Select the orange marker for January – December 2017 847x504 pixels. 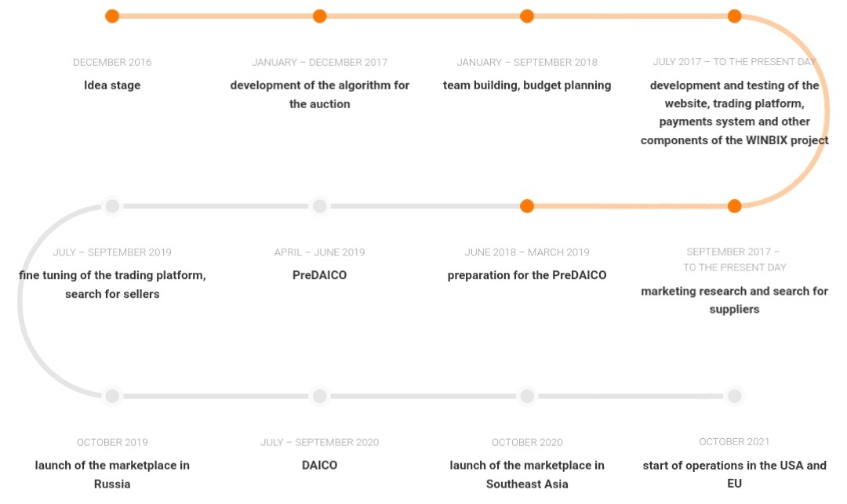pyautogui.click(x=320, y=16)
